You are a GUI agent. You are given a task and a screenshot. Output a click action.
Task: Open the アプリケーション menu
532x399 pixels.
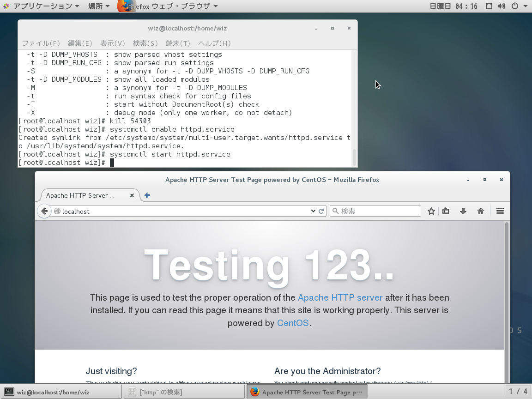coord(46,6)
